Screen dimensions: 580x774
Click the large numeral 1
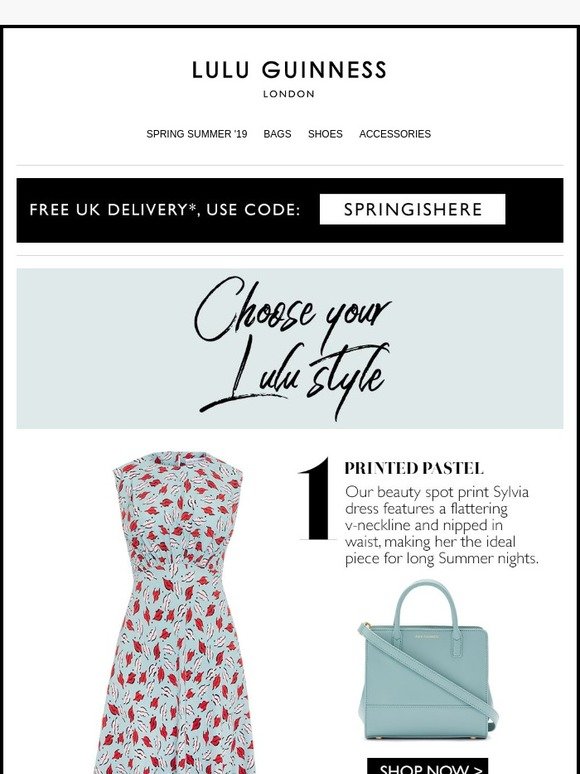[315, 499]
